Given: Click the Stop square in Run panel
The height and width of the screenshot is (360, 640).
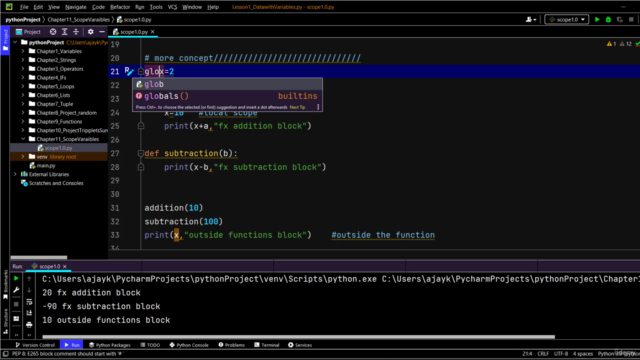Looking at the screenshot, I should (16, 304).
